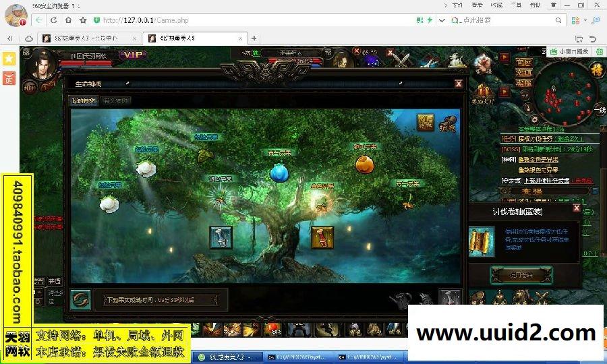Screen dimensions: 607x364
Task: Click the minimap
Action: (565, 93)
